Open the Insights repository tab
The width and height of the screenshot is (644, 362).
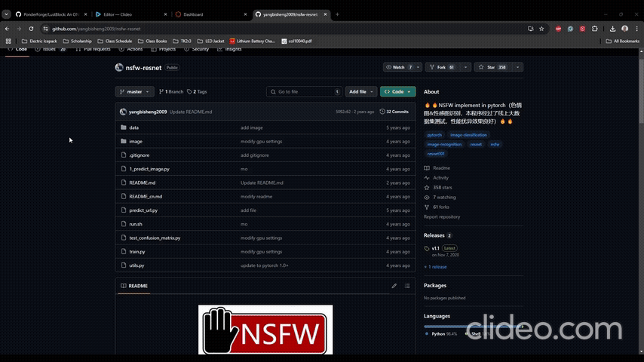(x=229, y=49)
